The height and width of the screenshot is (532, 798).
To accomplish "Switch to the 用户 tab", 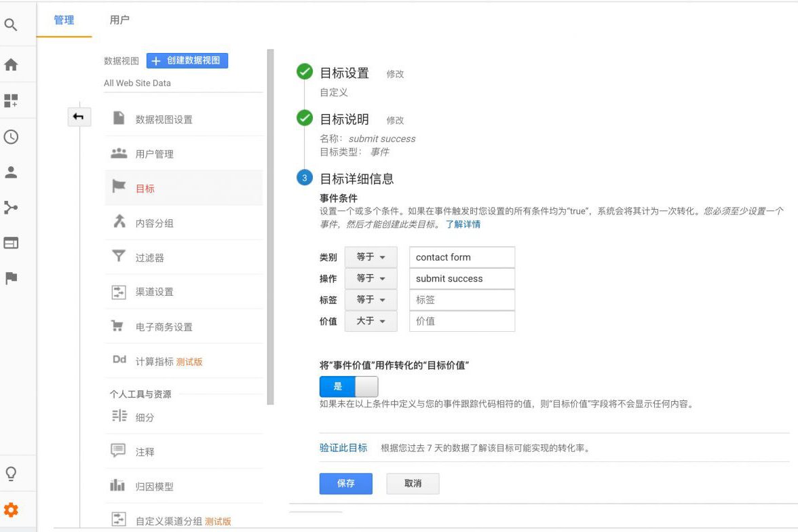I will (119, 20).
